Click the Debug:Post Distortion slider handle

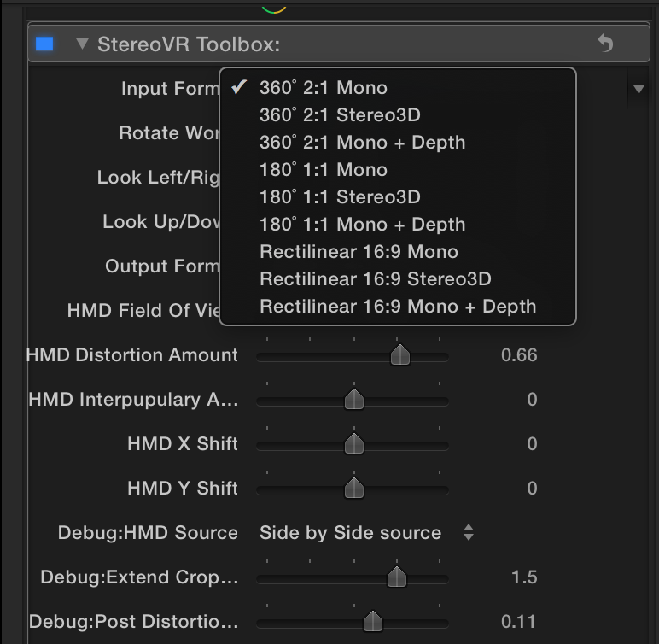pyautogui.click(x=373, y=622)
